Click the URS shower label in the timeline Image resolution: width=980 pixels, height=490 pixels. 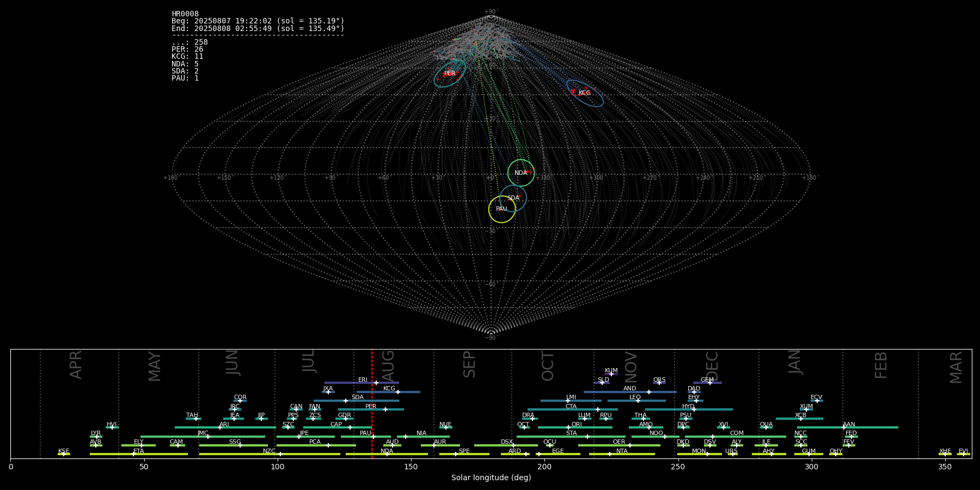tap(731, 451)
